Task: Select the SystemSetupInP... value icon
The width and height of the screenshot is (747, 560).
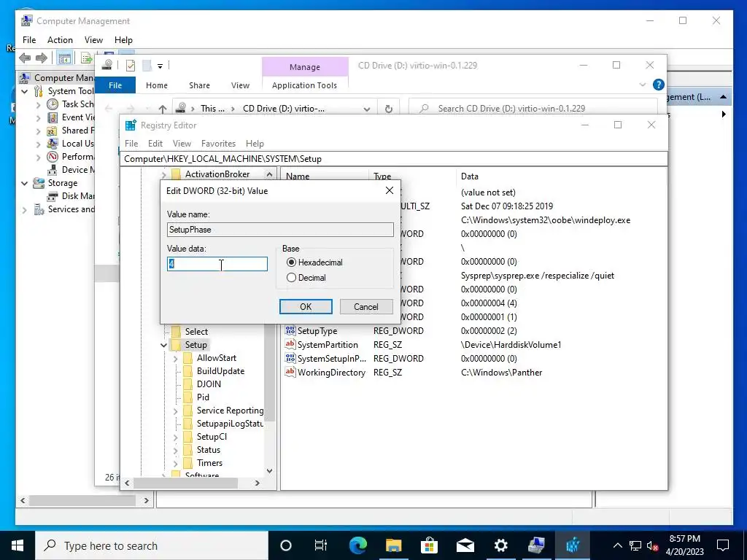Action: point(290,358)
